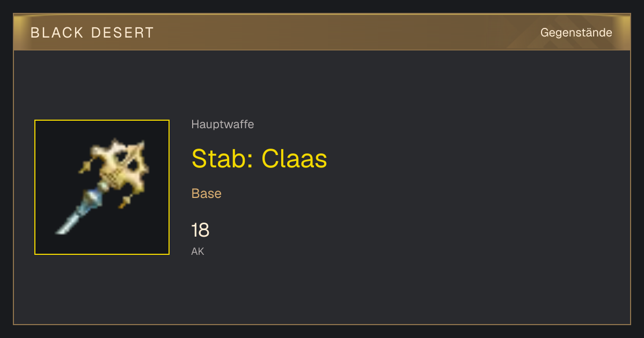Click the blue-silver shaft of the staff icon
This screenshot has height=338, width=644.
[87, 201]
